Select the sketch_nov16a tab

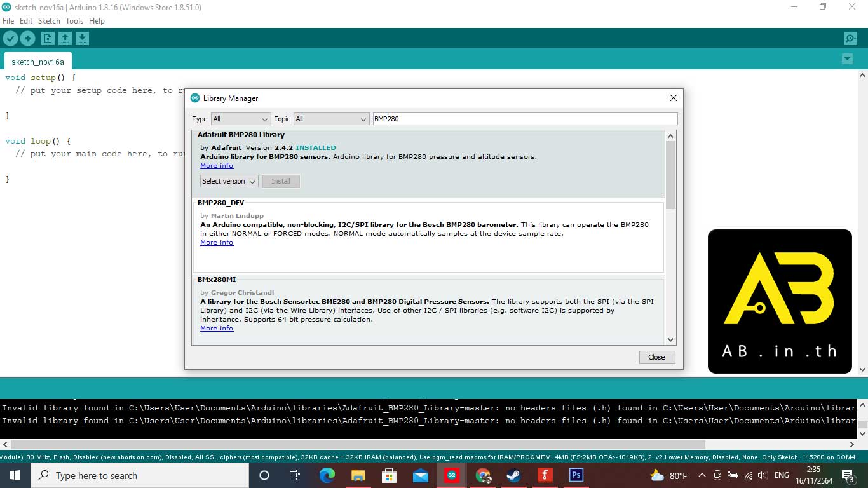point(37,62)
